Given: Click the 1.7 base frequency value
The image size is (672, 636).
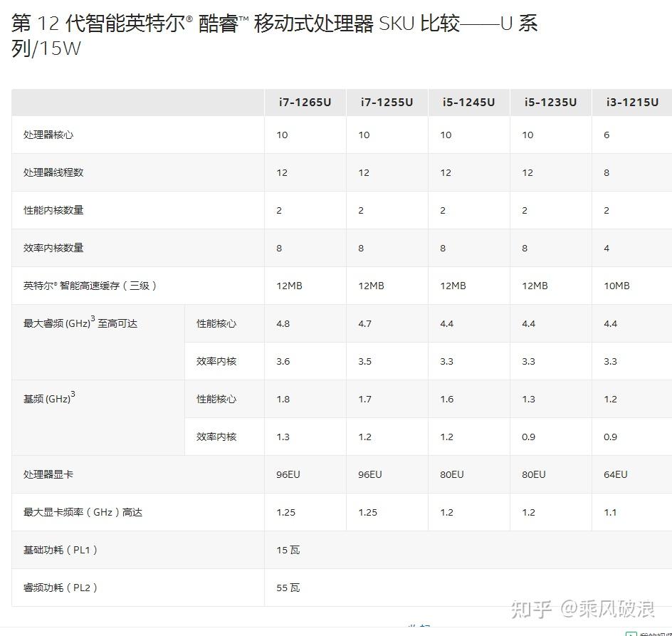Looking at the screenshot, I should pos(364,400).
